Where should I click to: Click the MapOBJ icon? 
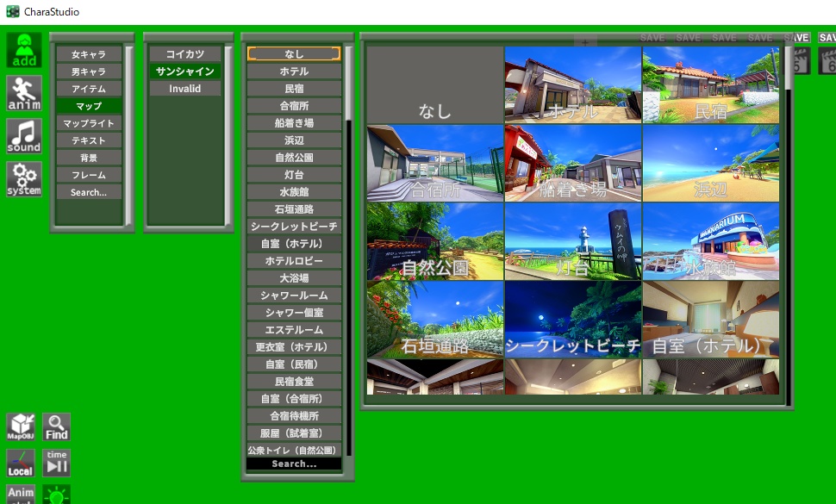click(21, 426)
